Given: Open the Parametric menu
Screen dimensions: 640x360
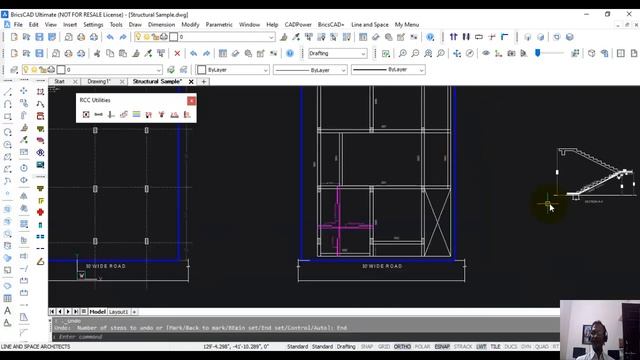Looking at the screenshot, I should point(219,25).
